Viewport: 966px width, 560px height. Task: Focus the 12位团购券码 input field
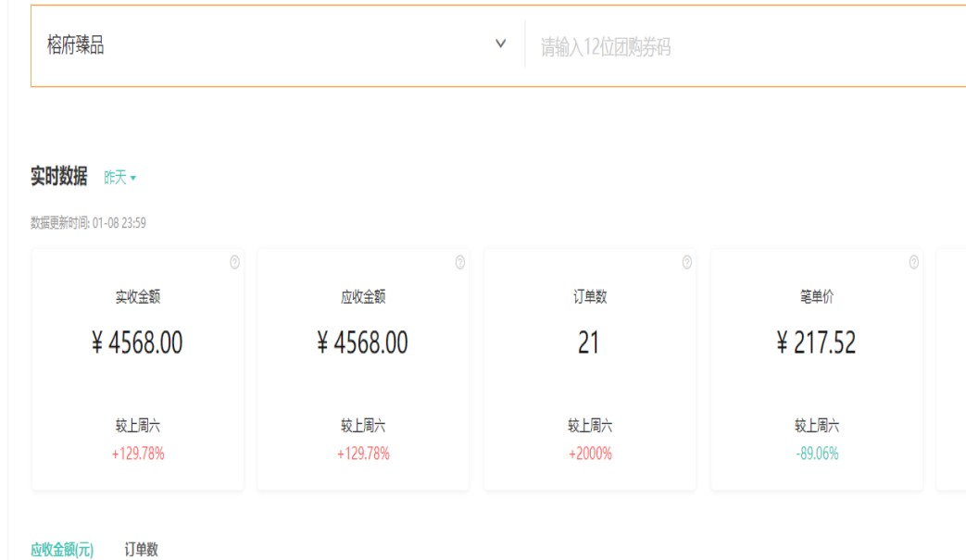pyautogui.click(x=741, y=47)
